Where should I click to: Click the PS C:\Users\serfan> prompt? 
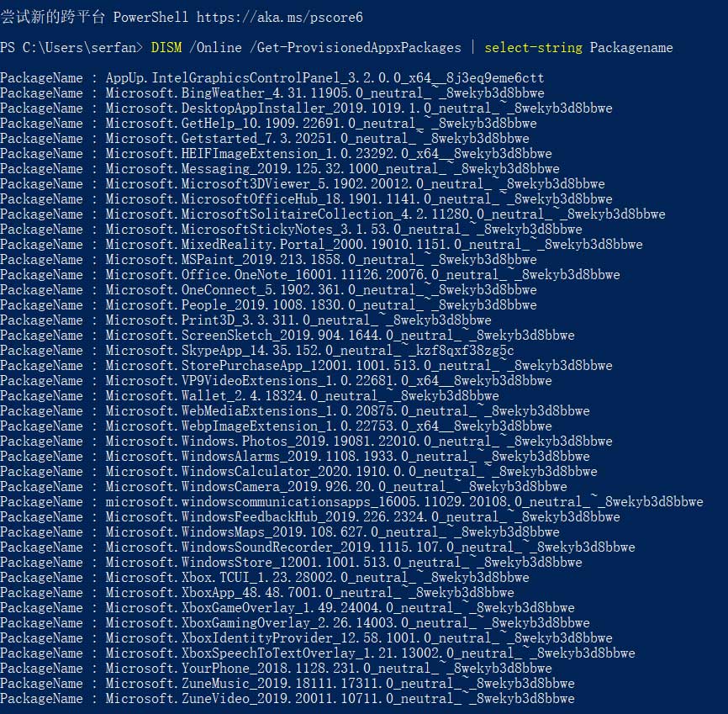click(71, 48)
